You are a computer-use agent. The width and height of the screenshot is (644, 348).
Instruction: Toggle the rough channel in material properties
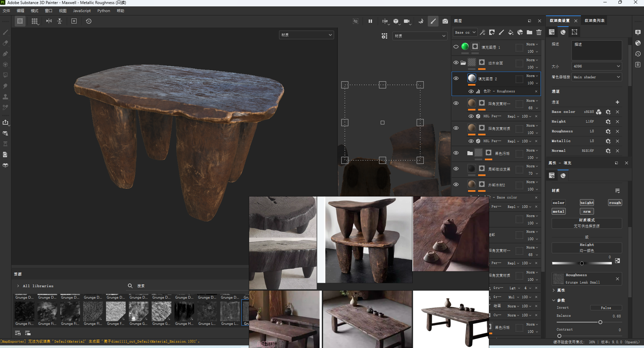coord(615,203)
